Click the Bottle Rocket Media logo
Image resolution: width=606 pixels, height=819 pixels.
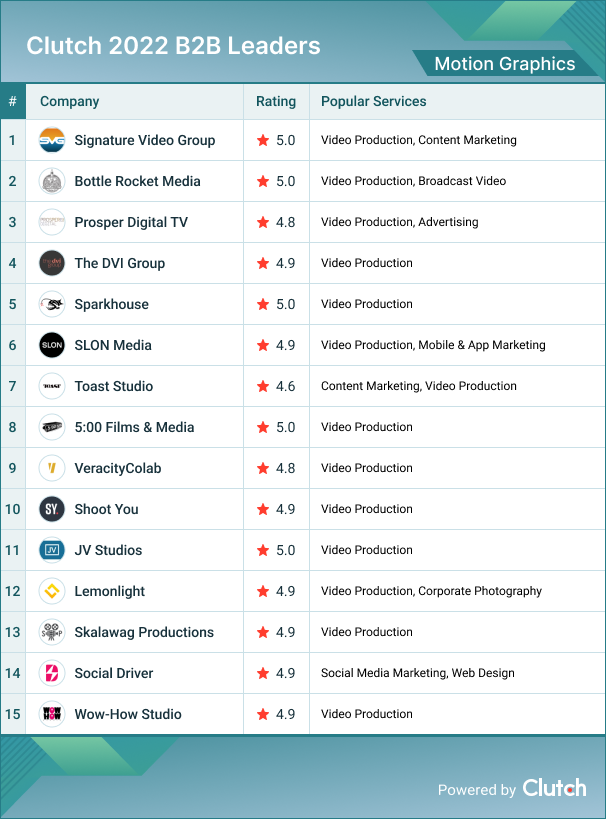tap(52, 181)
